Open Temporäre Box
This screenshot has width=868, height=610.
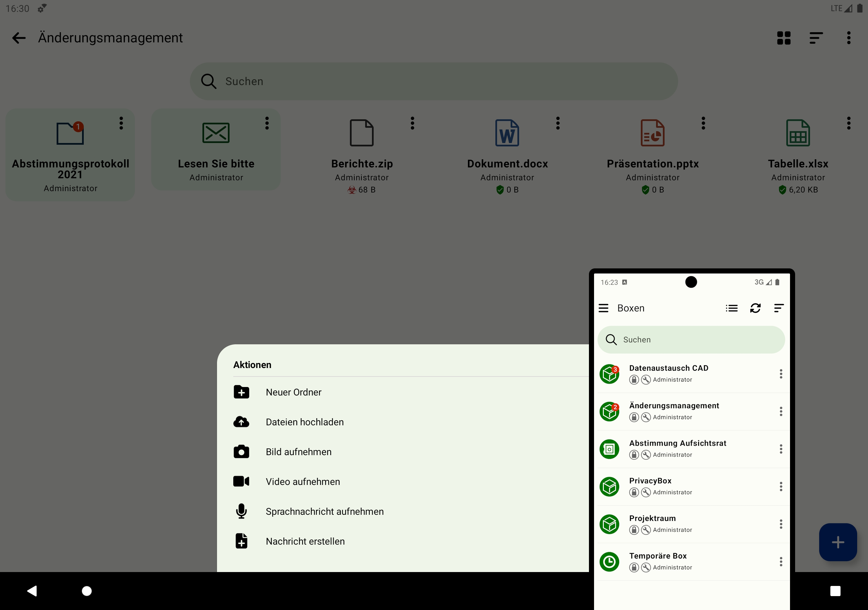pyautogui.click(x=691, y=562)
